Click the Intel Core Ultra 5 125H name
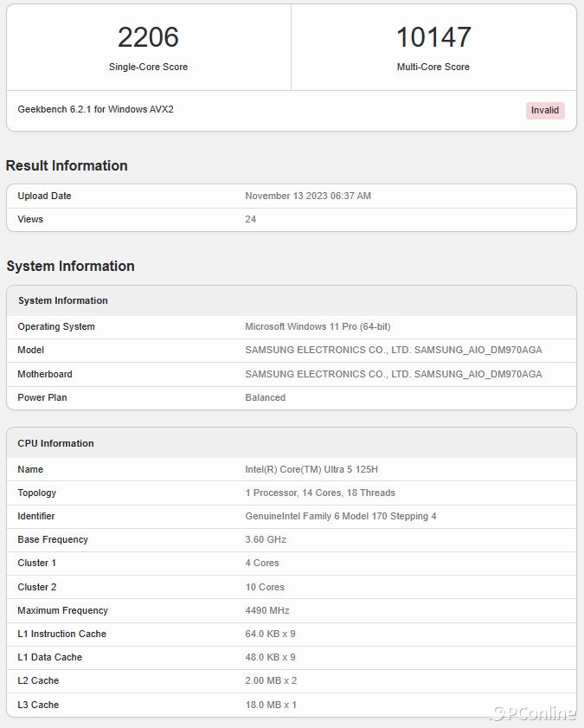Image resolution: width=584 pixels, height=728 pixels. (311, 469)
